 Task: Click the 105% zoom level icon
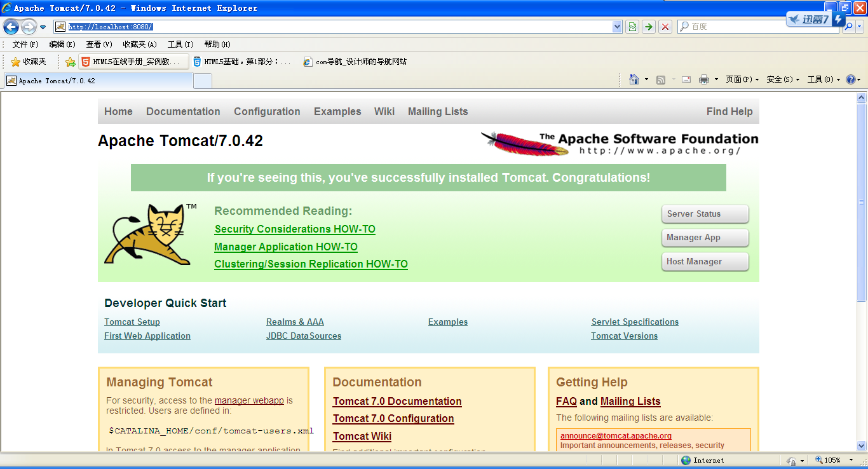818,460
